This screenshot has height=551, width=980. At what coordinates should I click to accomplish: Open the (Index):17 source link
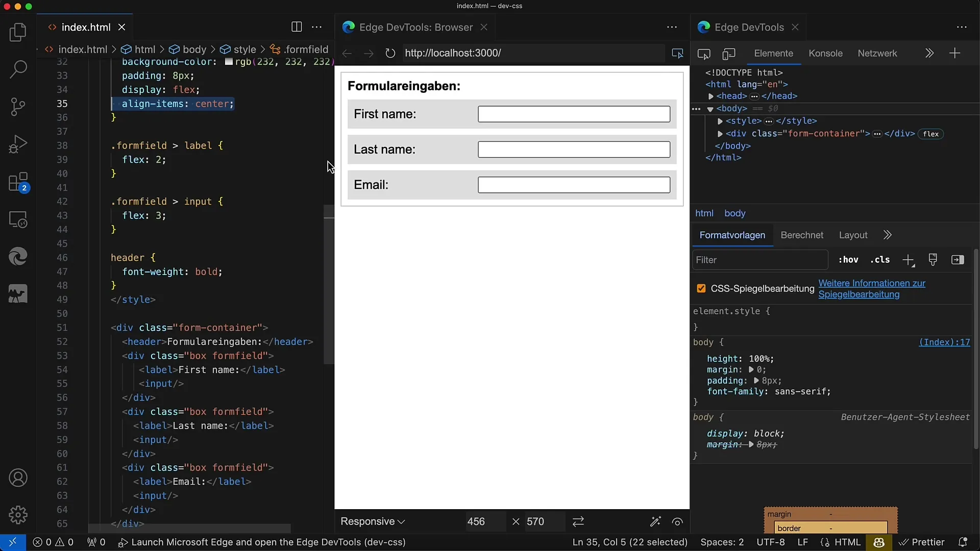coord(944,342)
